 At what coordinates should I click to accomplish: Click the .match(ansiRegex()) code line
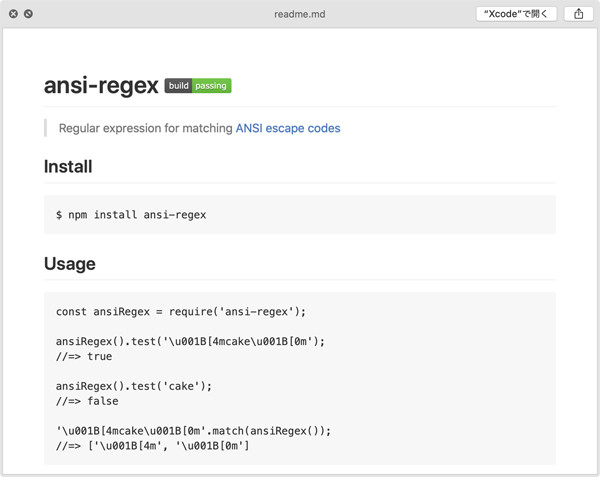193,431
